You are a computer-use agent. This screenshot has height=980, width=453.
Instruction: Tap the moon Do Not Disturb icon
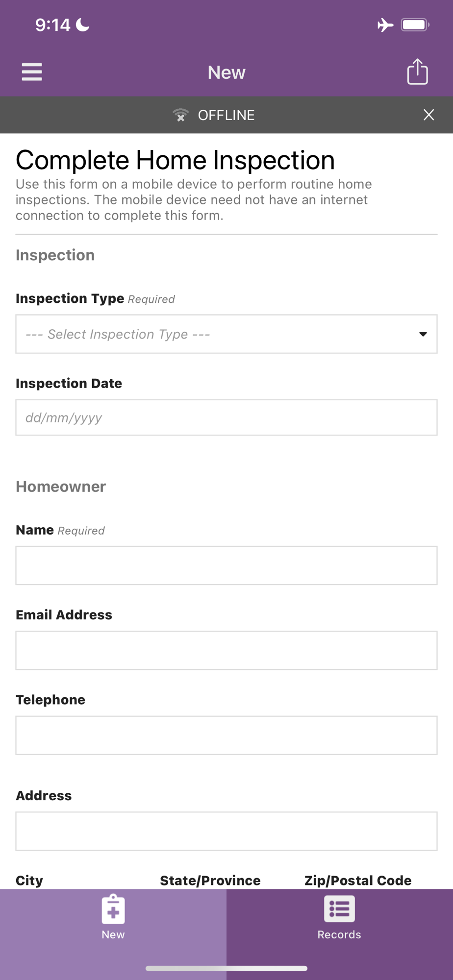click(x=83, y=25)
